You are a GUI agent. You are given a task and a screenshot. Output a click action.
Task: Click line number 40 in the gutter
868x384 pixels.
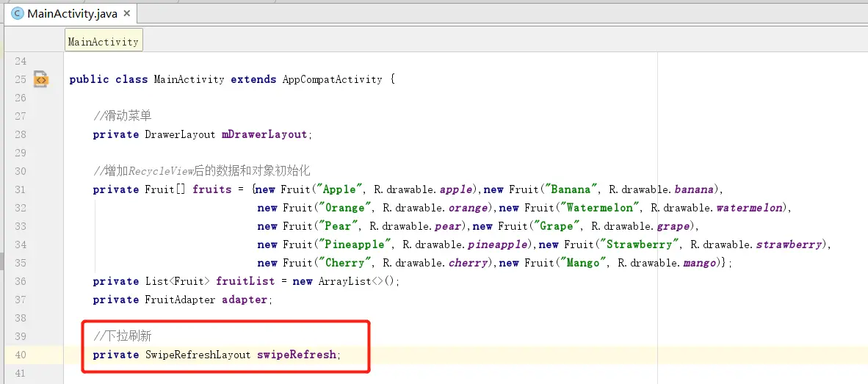pos(21,355)
